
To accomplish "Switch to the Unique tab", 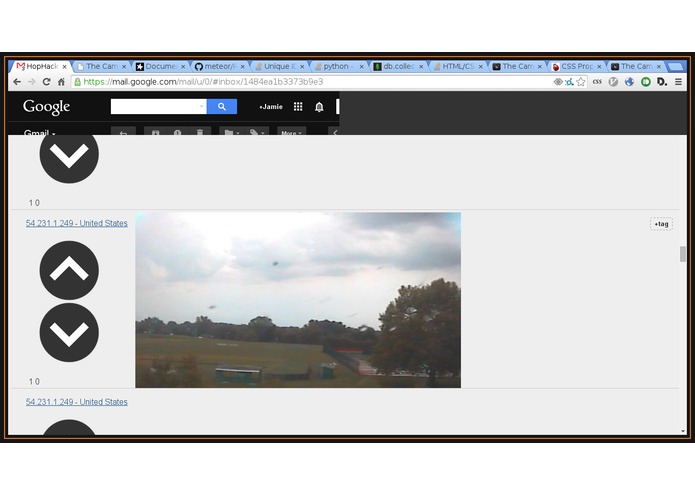I will (x=279, y=66).
